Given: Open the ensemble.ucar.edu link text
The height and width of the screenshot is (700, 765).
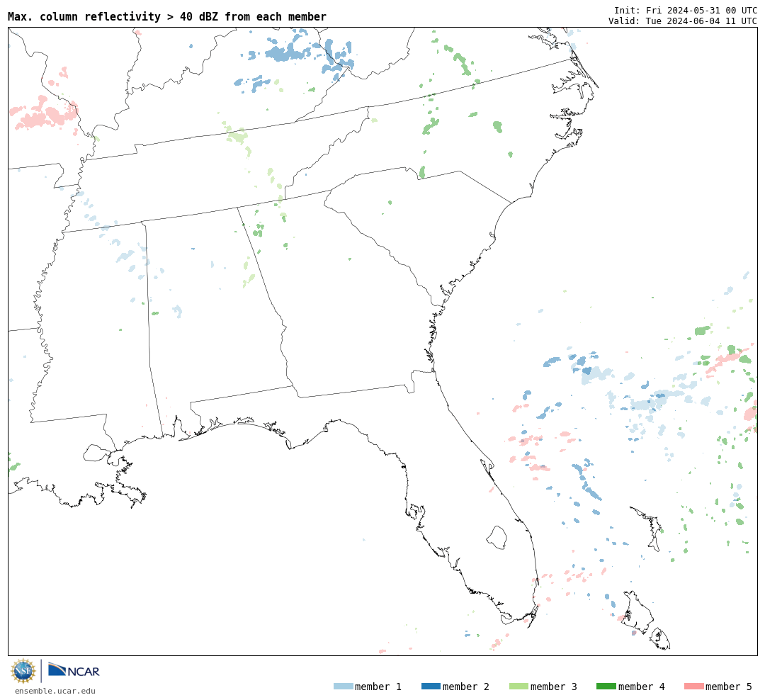Looking at the screenshot, I should pos(55,691).
